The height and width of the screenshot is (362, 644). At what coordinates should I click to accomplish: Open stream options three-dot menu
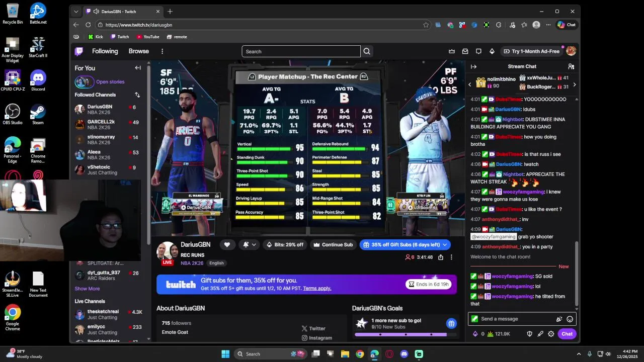pos(451,257)
